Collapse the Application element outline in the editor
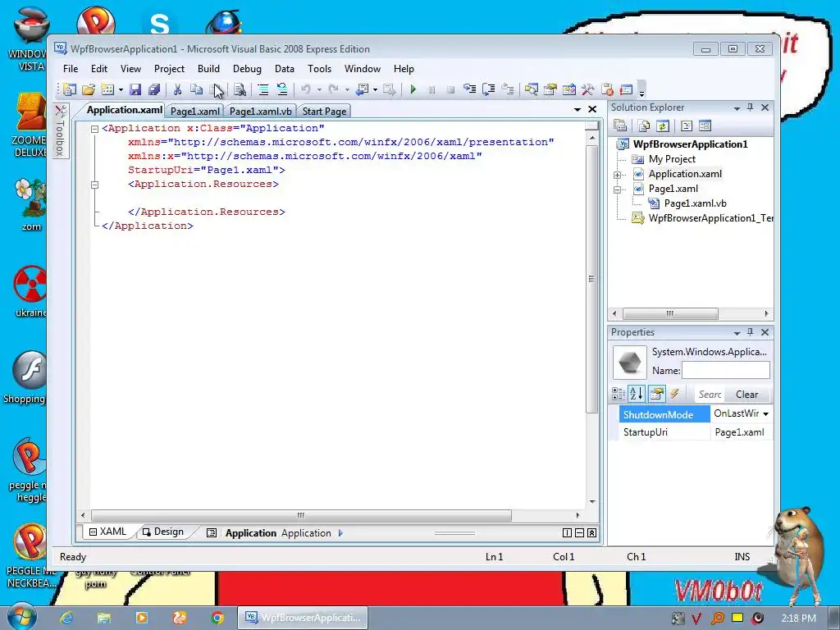This screenshot has width=840, height=630. 95,129
